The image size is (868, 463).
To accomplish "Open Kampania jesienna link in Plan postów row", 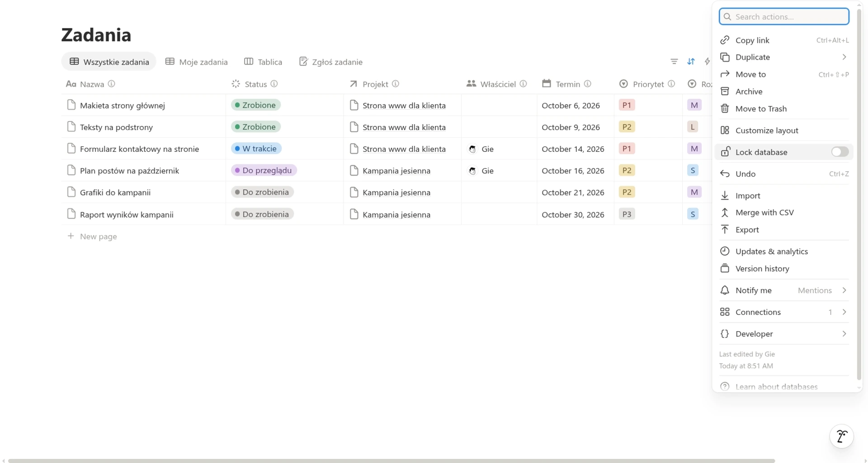I will 396,170.
